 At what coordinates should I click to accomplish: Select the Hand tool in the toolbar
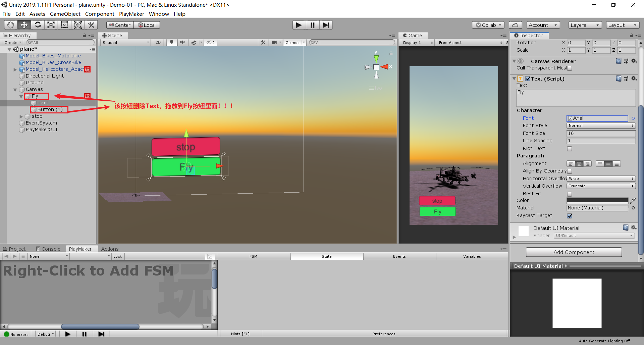pyautogui.click(x=10, y=24)
